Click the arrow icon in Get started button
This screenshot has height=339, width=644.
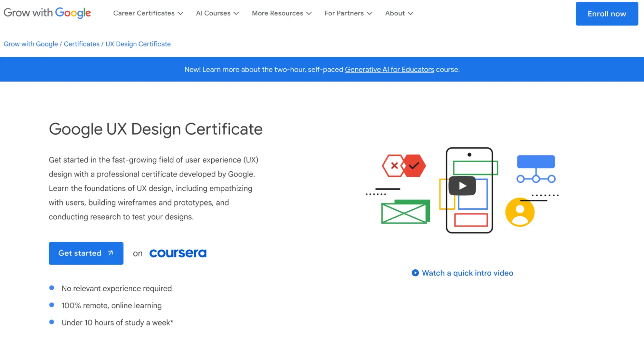coord(111,253)
